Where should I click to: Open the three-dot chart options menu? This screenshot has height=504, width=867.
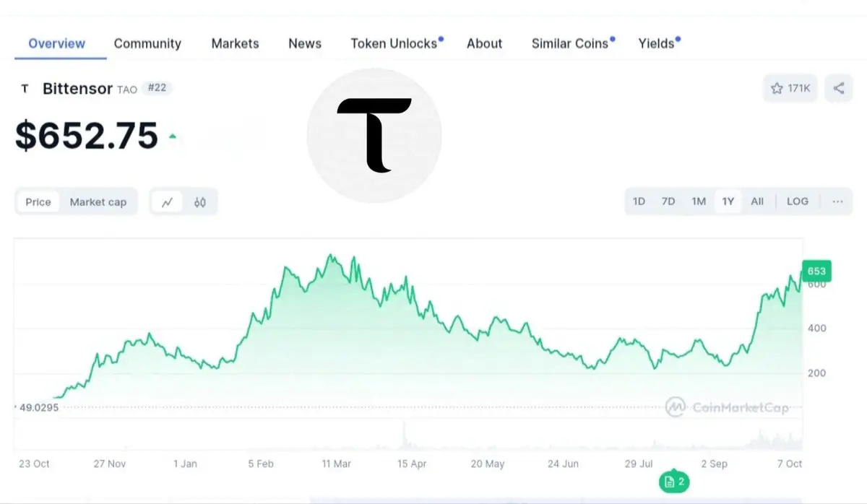tap(837, 201)
